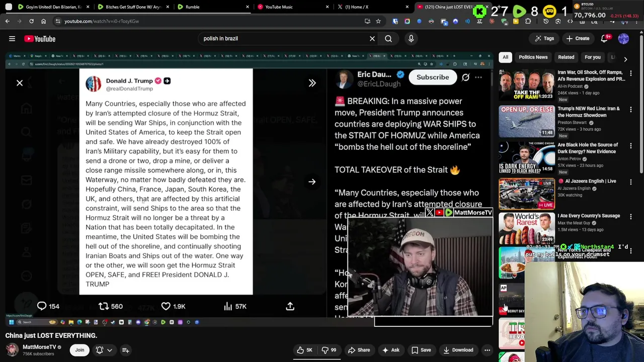Screen dimensions: 644x362
Task: Go to YouTube home via logo
Action: pos(40,39)
